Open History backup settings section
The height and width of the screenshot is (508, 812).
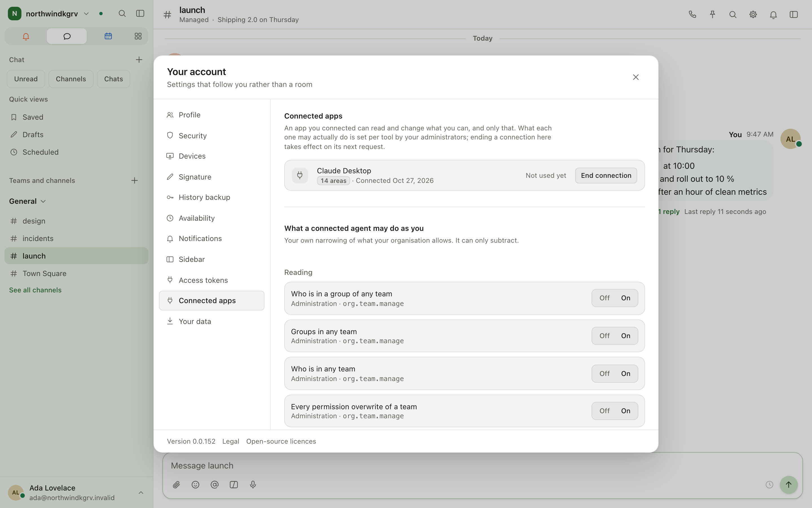click(x=212, y=197)
